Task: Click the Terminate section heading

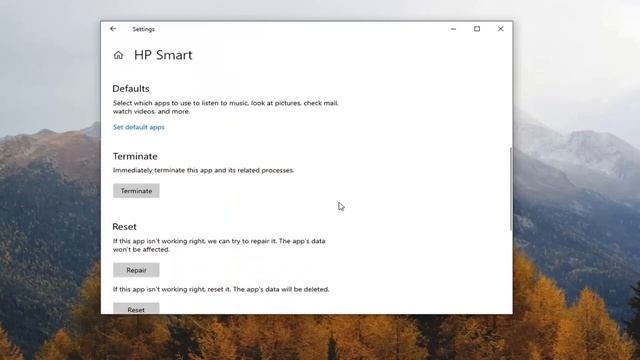Action: [135, 156]
